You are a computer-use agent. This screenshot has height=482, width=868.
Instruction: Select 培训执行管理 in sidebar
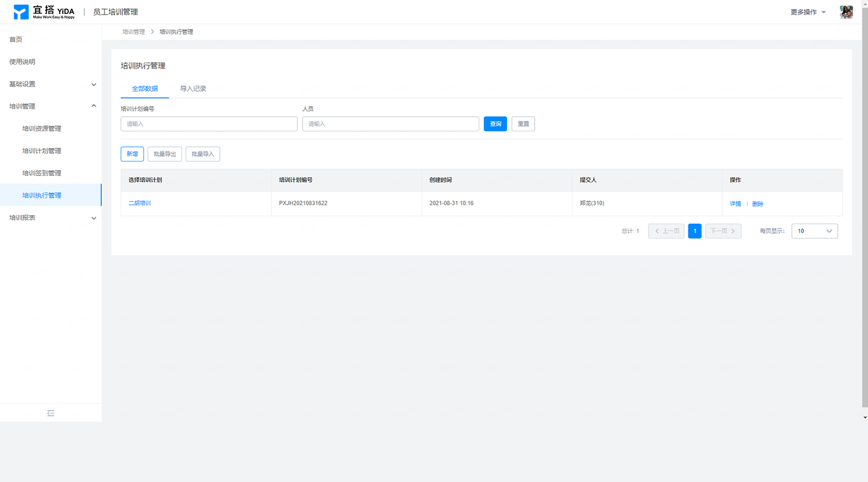[x=51, y=195]
